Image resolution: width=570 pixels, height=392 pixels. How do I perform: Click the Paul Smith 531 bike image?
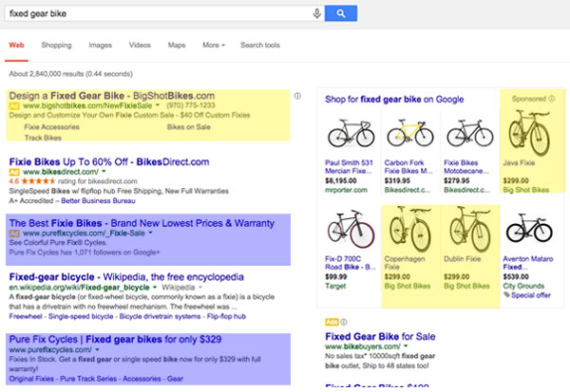[351, 133]
